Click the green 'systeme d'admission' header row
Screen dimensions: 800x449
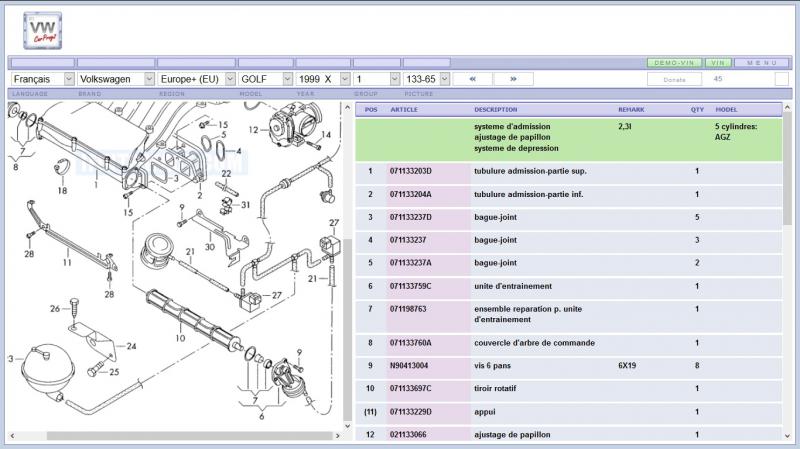[x=569, y=140]
